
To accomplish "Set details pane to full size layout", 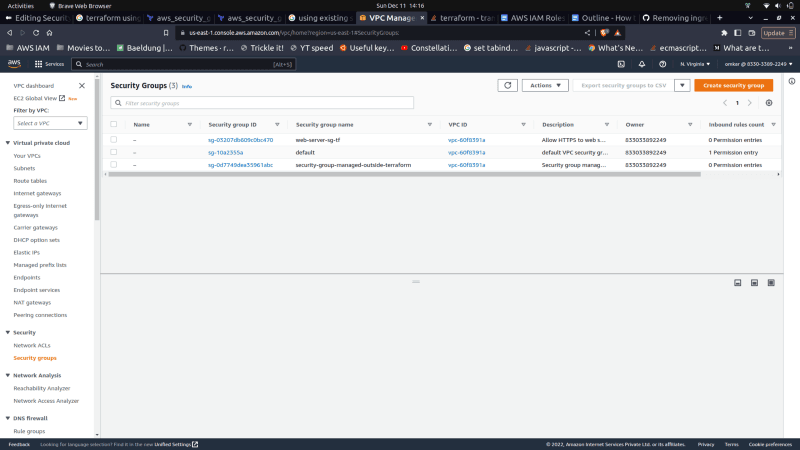I will [x=771, y=283].
